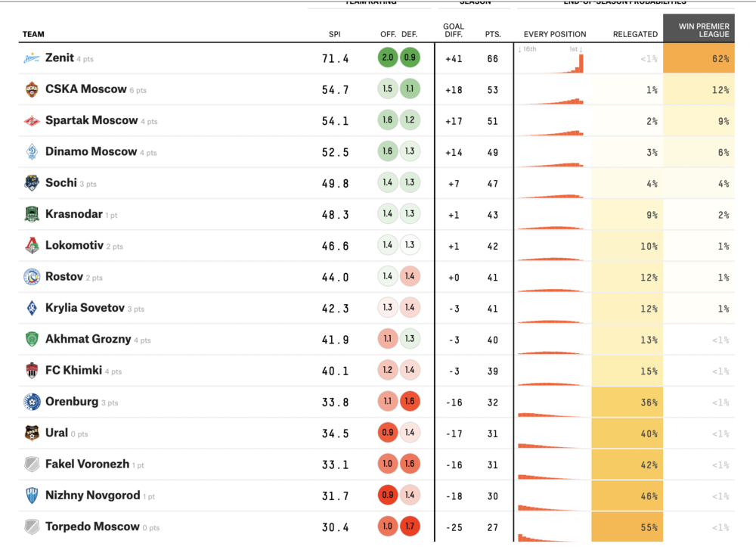Sort table by PTS. header
The width and height of the screenshot is (756, 553).
pyautogui.click(x=493, y=34)
